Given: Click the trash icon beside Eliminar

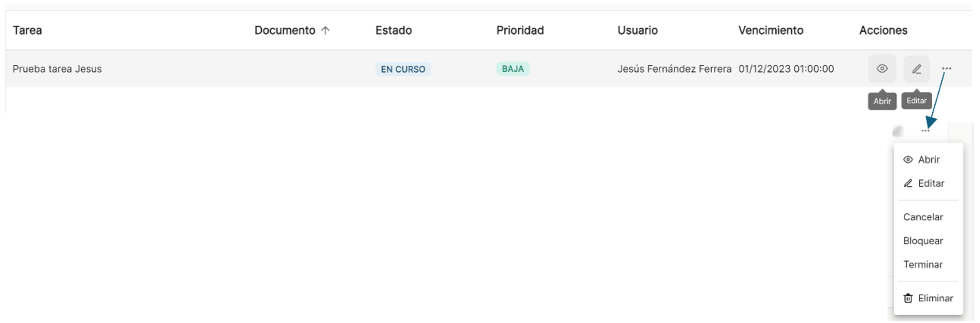Looking at the screenshot, I should pos(908,298).
